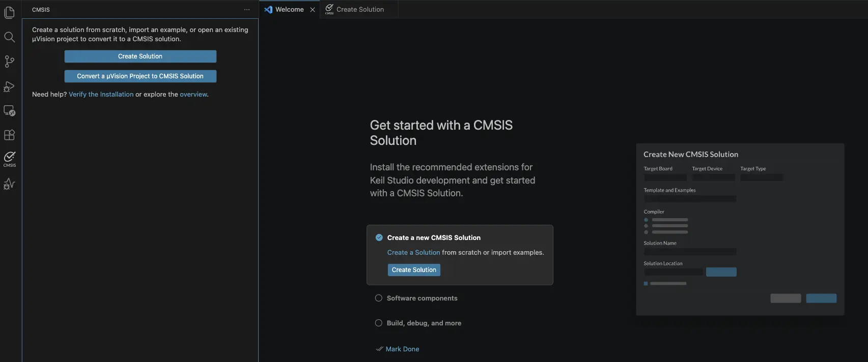This screenshot has height=362, width=868.
Task: Click the checked Create a new CMSIS Solution circle
Action: point(379,237)
